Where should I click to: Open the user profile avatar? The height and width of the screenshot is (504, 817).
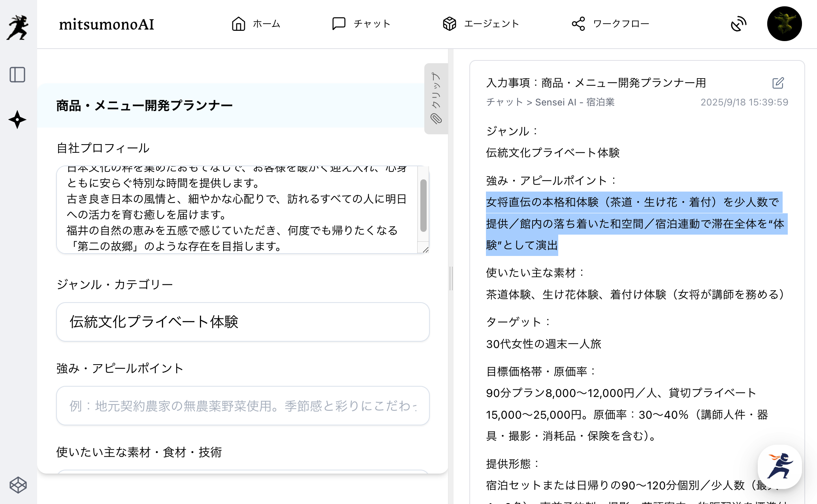coord(784,24)
